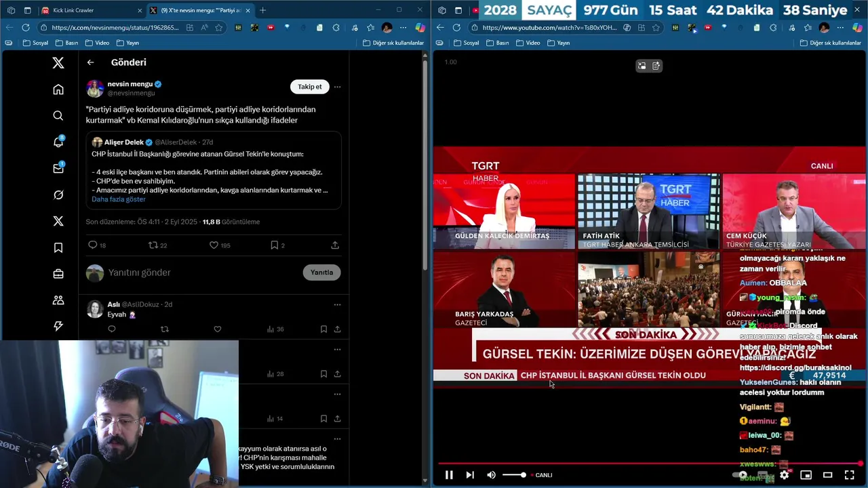
Task: Favorite the x.com page with star
Action: pyautogui.click(x=218, y=28)
